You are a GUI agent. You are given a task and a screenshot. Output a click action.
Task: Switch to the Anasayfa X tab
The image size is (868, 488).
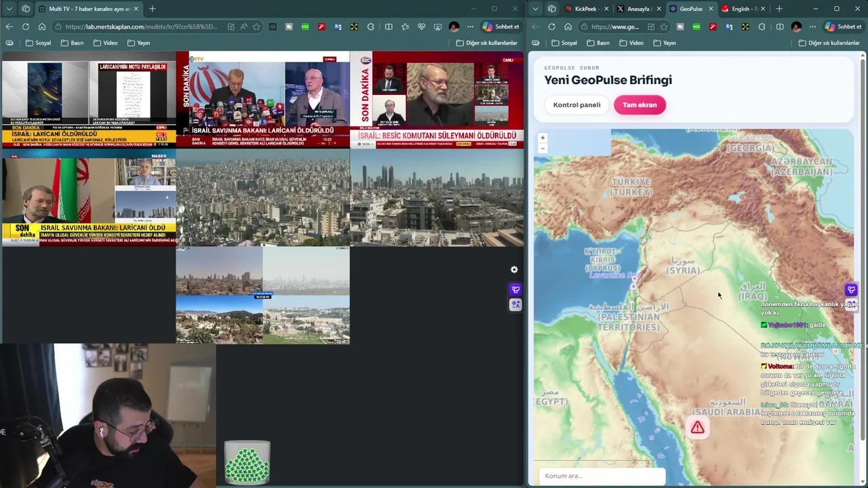[x=638, y=9]
